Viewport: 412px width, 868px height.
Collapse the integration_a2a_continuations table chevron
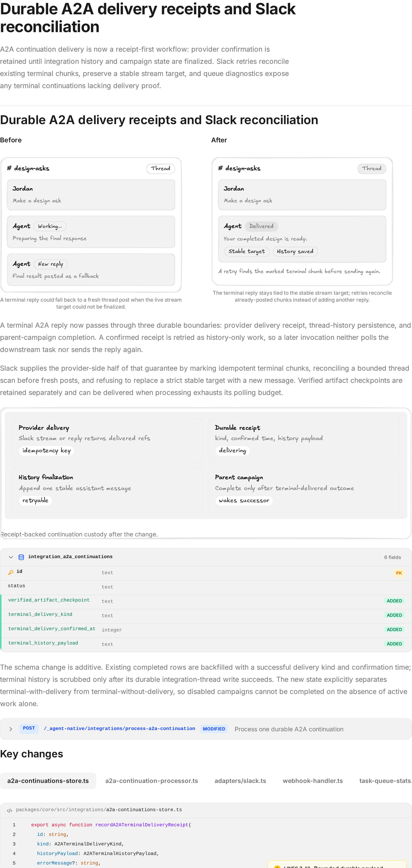point(11,557)
